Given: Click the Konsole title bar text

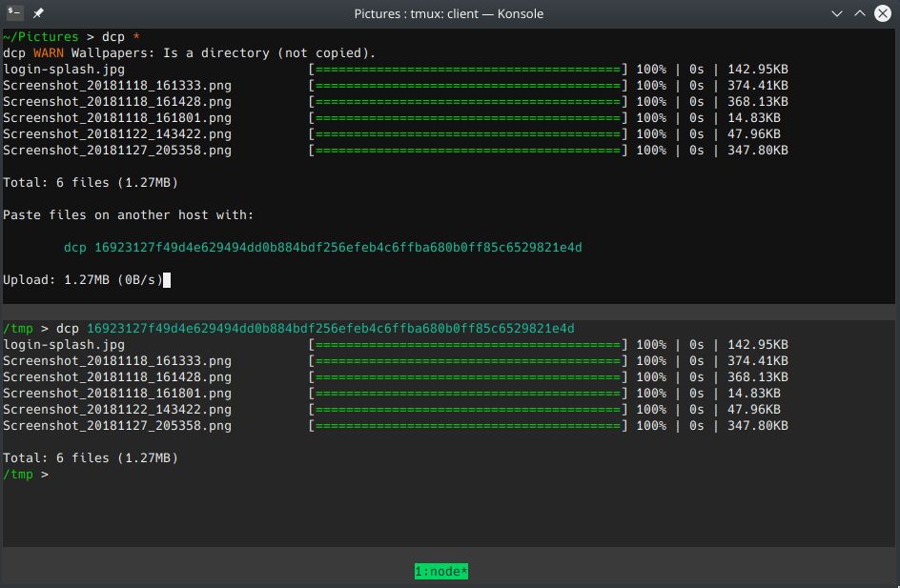Looking at the screenshot, I should click(x=449, y=13).
